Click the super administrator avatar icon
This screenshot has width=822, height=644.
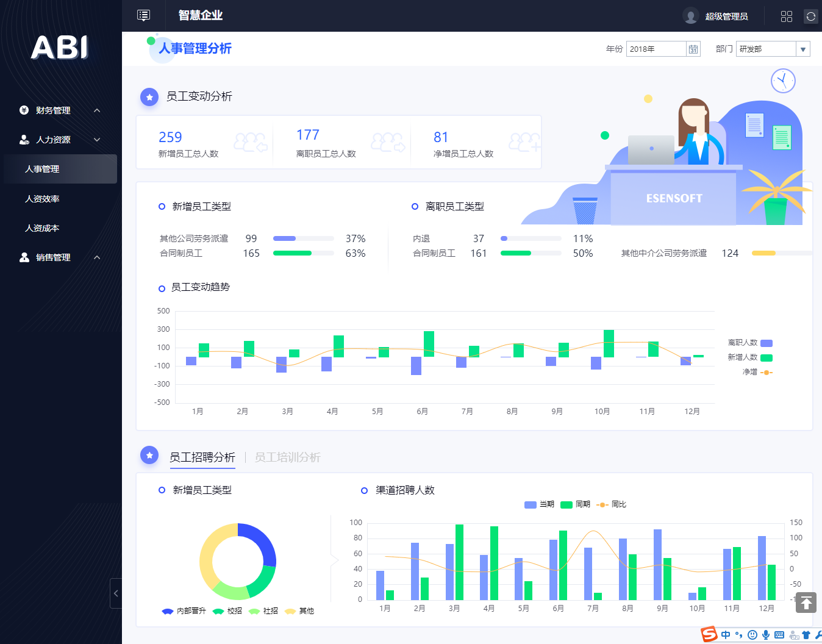click(x=690, y=16)
